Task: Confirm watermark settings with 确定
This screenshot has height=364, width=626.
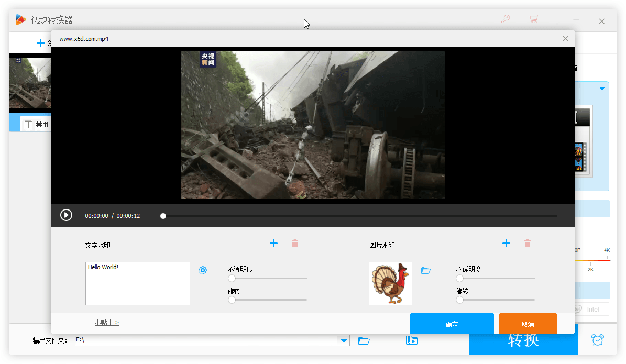Action: [x=452, y=323]
